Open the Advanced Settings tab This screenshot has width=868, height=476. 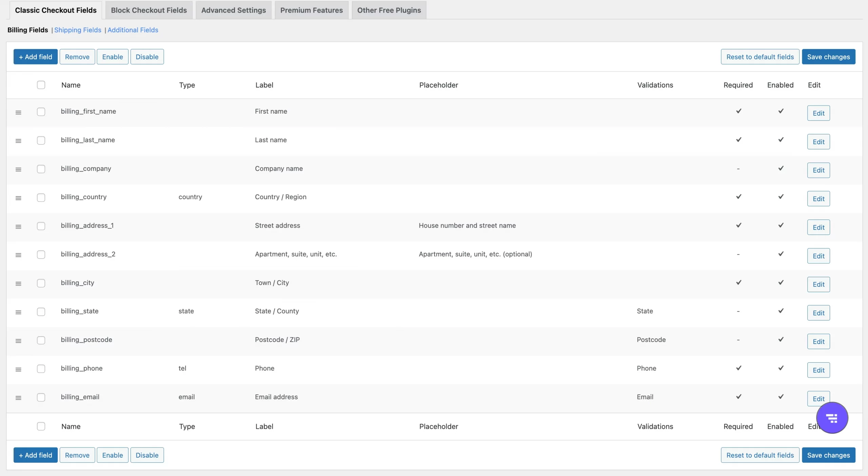pos(234,10)
